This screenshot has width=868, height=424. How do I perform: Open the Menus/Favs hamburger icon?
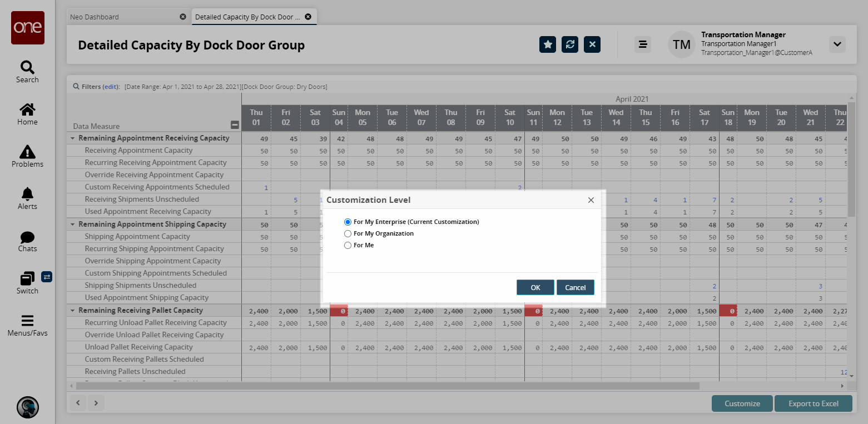(27, 321)
